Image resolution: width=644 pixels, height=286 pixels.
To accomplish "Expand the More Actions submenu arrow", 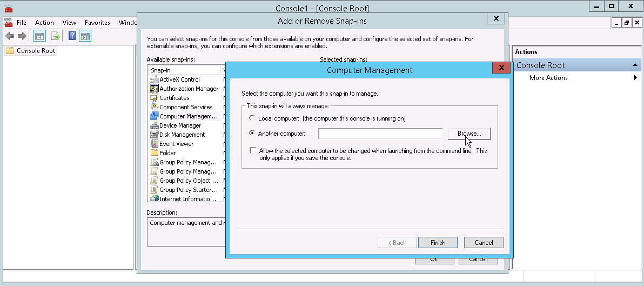I will pyautogui.click(x=635, y=78).
